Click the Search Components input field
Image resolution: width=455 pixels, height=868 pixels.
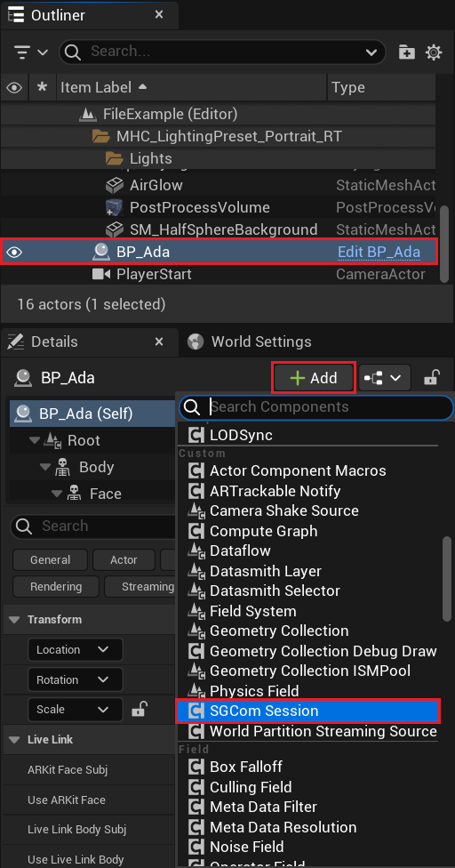click(x=315, y=407)
